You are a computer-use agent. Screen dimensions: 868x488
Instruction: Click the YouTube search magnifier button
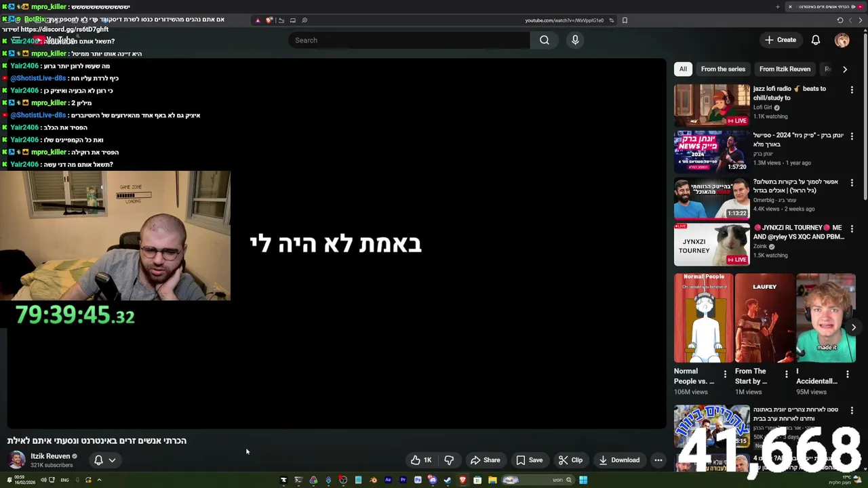pyautogui.click(x=544, y=40)
